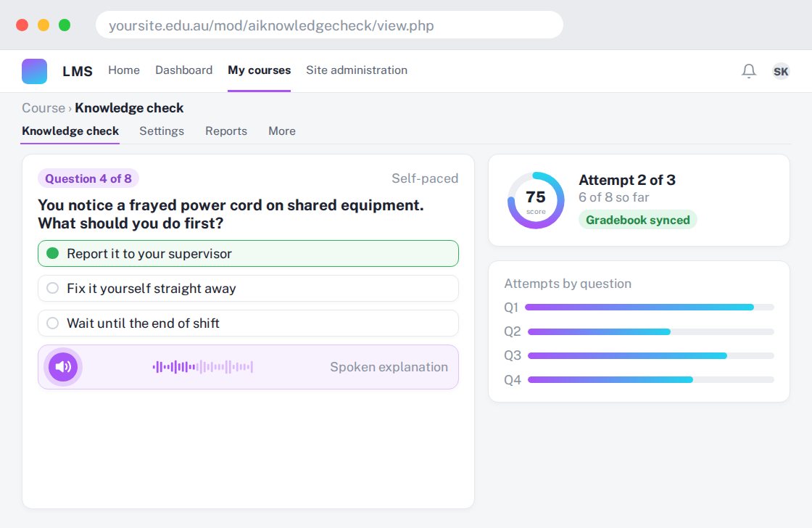
Task: Click the 'Spoken explanation' label
Action: (x=389, y=367)
